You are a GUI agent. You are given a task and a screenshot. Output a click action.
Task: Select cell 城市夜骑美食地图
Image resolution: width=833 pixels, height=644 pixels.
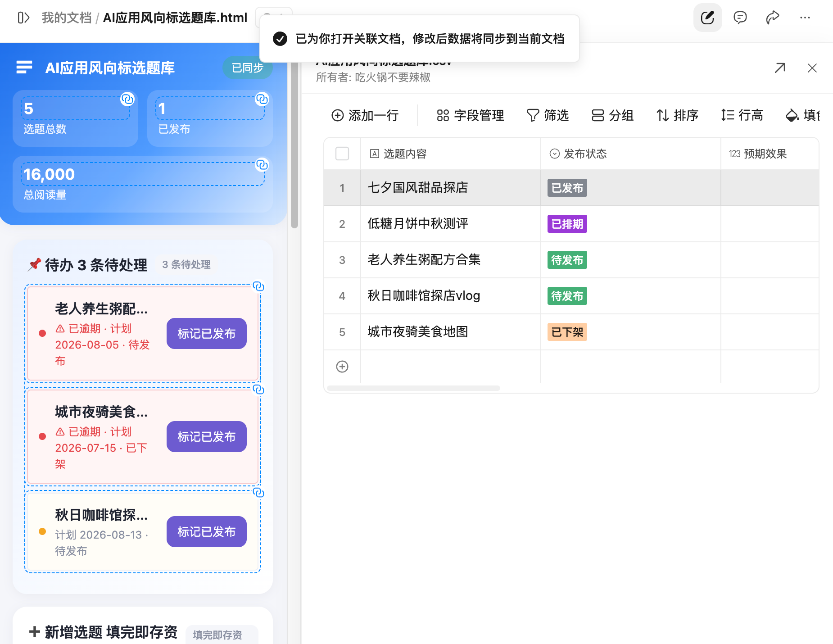click(451, 332)
